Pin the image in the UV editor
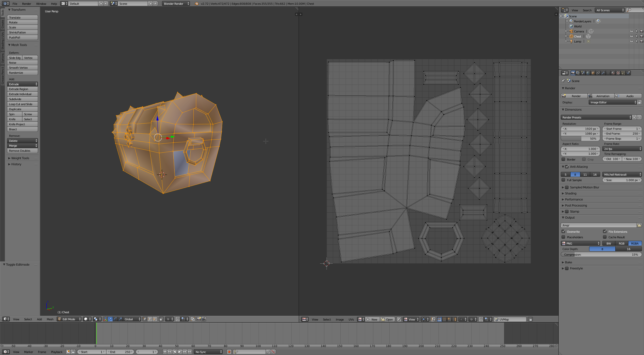The height and width of the screenshot is (355, 644). (399, 319)
